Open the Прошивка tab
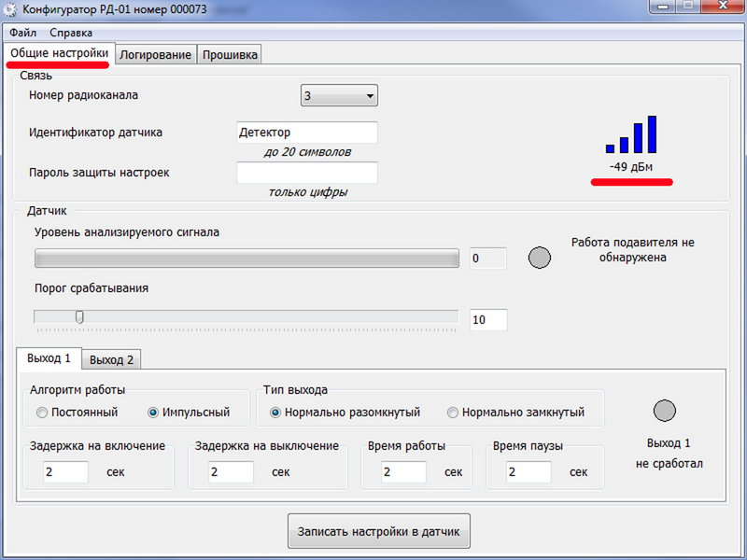The height and width of the screenshot is (560, 747). tap(230, 55)
